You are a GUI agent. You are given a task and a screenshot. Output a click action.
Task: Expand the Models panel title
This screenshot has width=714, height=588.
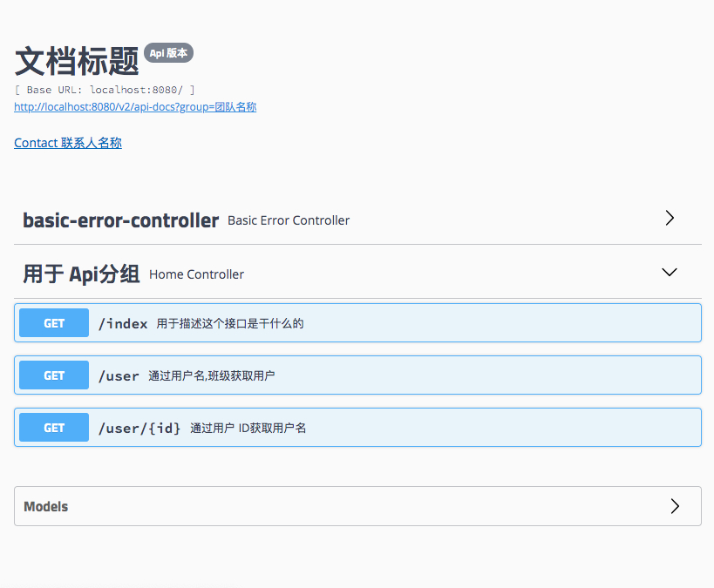[45, 506]
